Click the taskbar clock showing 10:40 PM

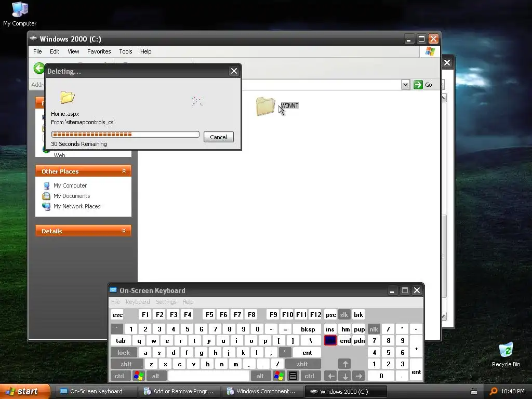(513, 391)
